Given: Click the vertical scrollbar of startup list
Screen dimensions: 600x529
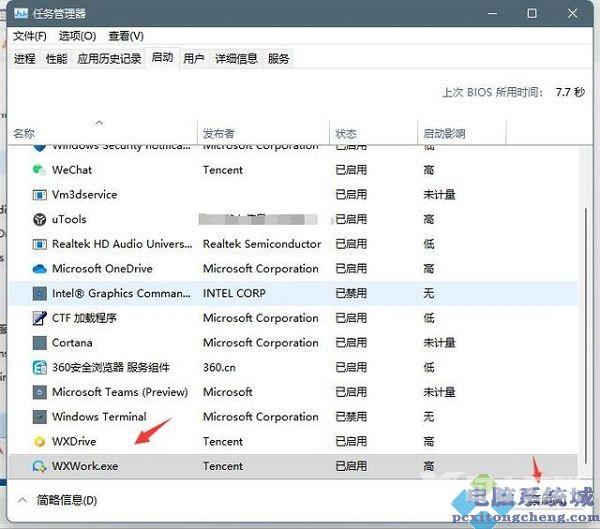Looking at the screenshot, I should [x=586, y=335].
